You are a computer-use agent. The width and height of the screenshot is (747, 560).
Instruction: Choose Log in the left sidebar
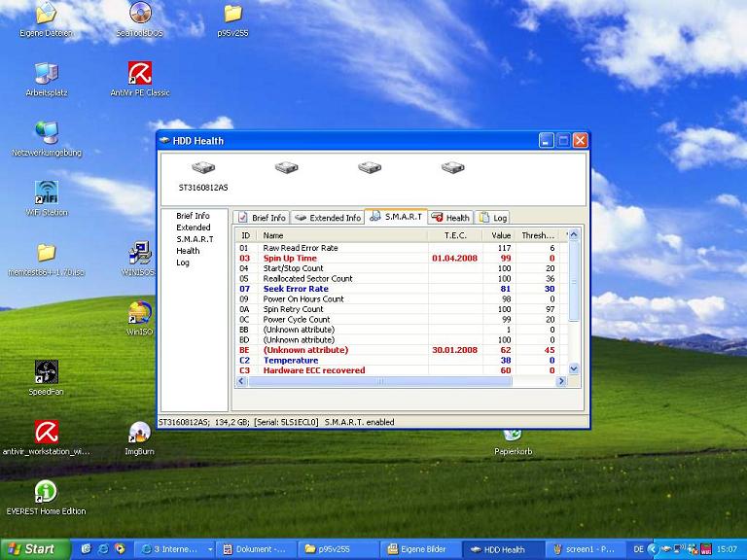click(x=183, y=262)
